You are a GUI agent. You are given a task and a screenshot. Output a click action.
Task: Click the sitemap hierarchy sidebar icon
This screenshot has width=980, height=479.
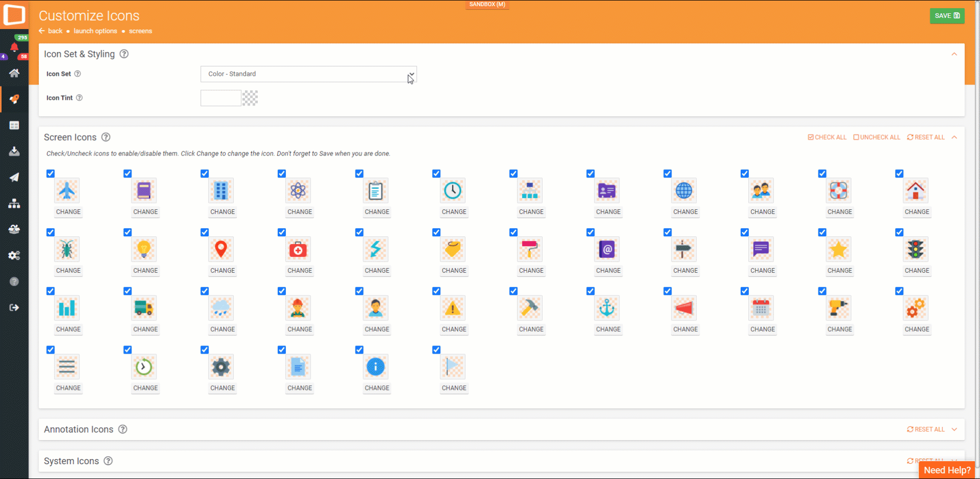[x=14, y=203]
